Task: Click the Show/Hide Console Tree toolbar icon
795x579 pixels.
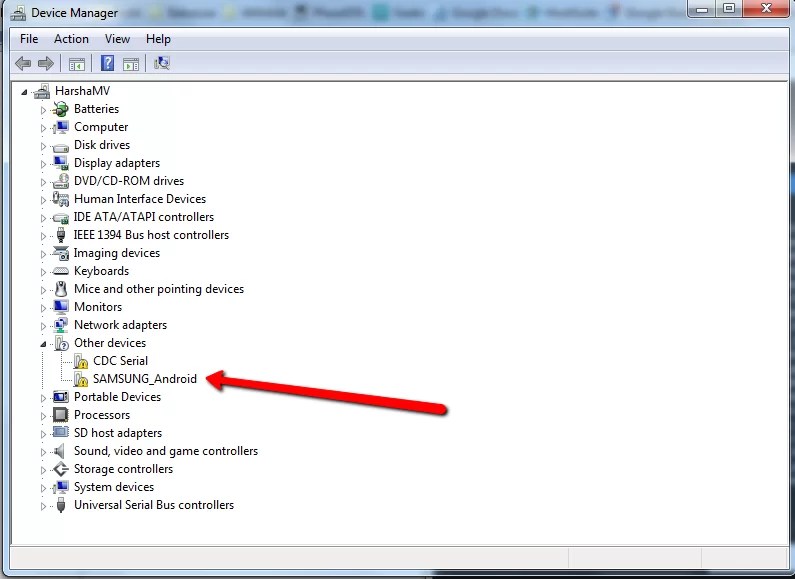Action: (77, 64)
